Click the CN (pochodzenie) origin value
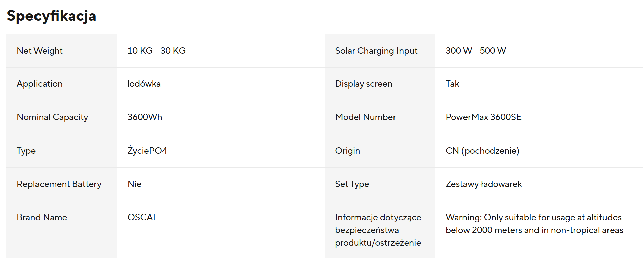Screen dimensions: 644x258 (483, 151)
